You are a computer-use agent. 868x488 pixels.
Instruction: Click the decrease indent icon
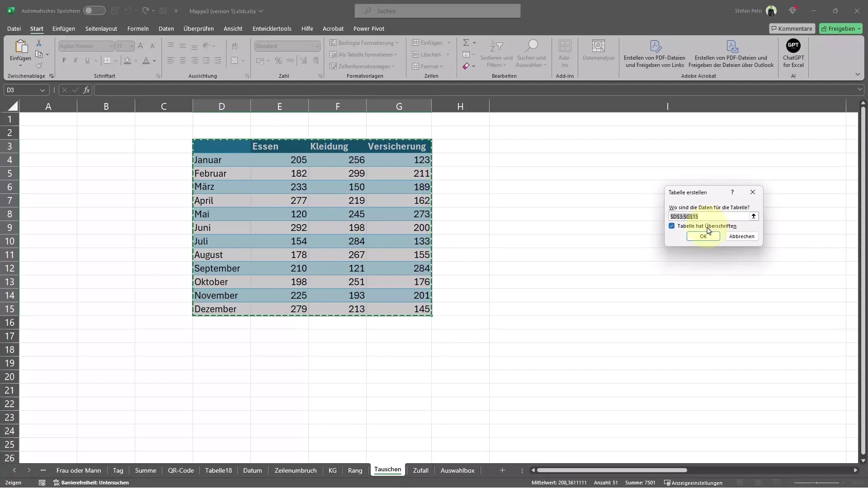click(x=206, y=61)
